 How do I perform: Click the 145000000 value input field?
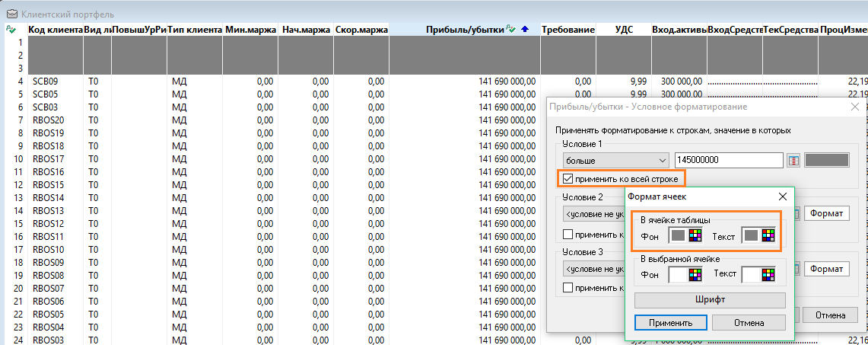tap(729, 161)
